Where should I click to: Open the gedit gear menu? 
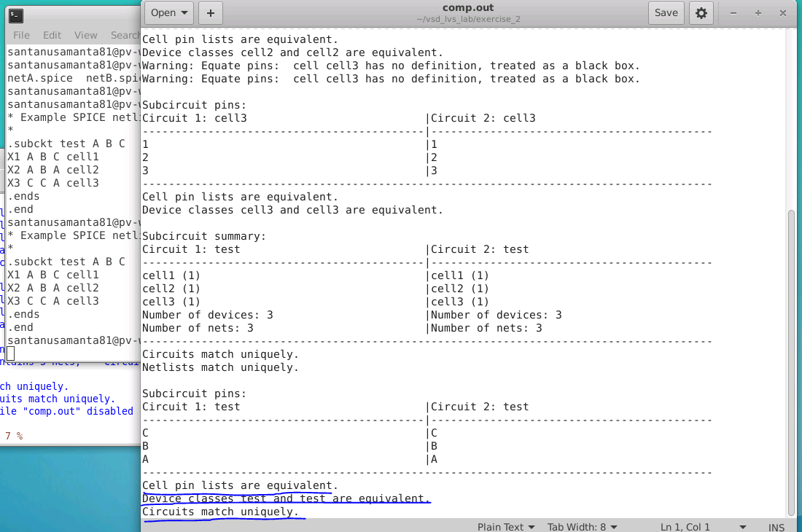tap(701, 12)
